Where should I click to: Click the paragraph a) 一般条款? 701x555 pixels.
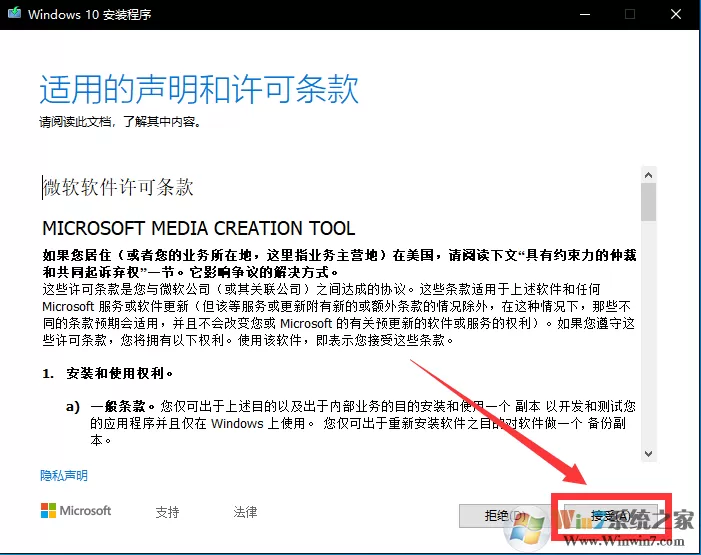point(351,423)
